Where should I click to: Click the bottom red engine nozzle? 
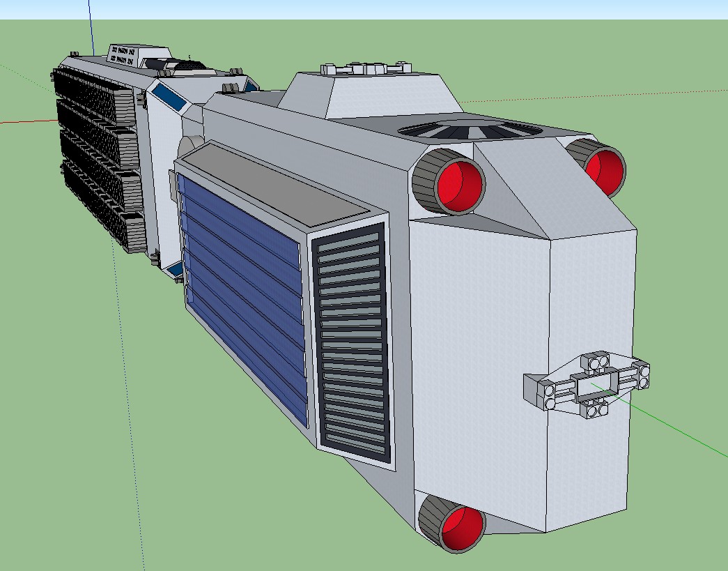click(463, 526)
